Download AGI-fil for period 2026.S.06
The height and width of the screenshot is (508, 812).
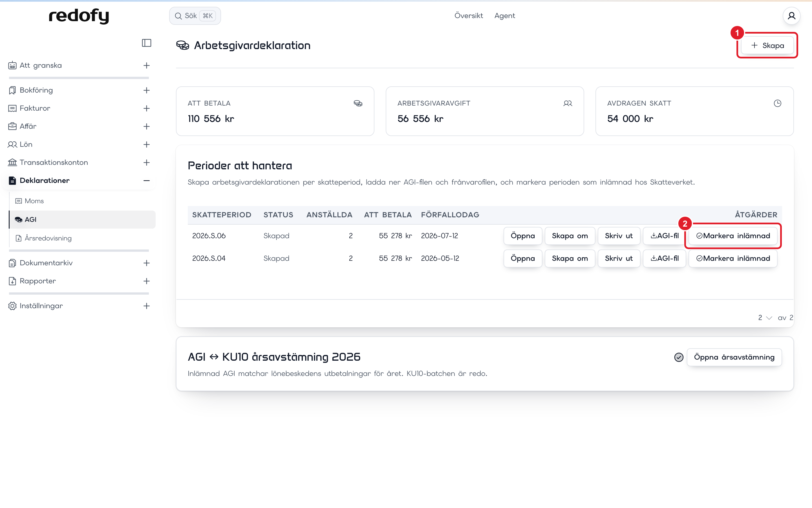(664, 236)
